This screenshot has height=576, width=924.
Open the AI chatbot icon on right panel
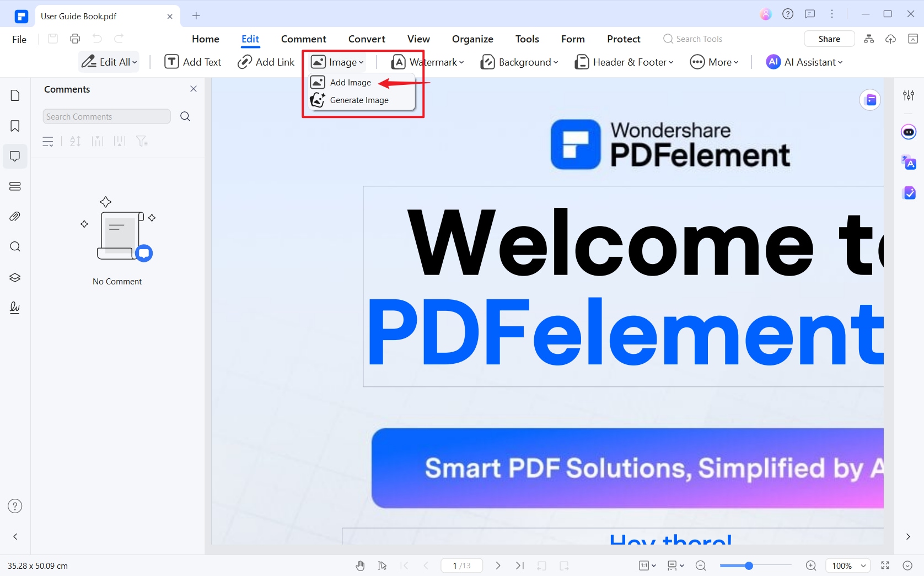[909, 132]
